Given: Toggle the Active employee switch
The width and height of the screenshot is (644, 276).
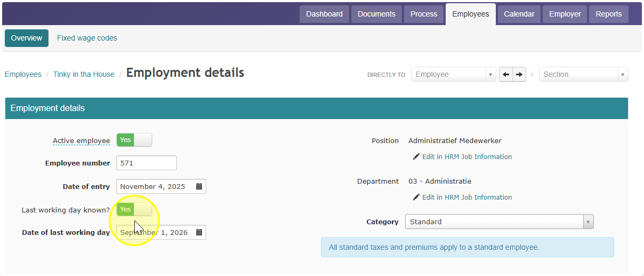Looking at the screenshot, I should point(134,140).
